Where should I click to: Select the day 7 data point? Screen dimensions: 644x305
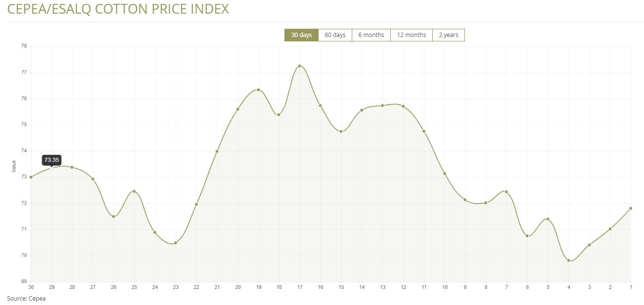point(506,191)
